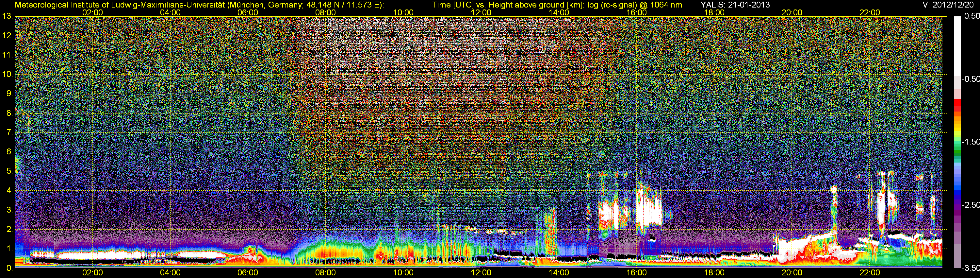Choose 04:00 on the lower time axis
Image resolution: width=980 pixels, height=278 pixels.
coord(170,273)
